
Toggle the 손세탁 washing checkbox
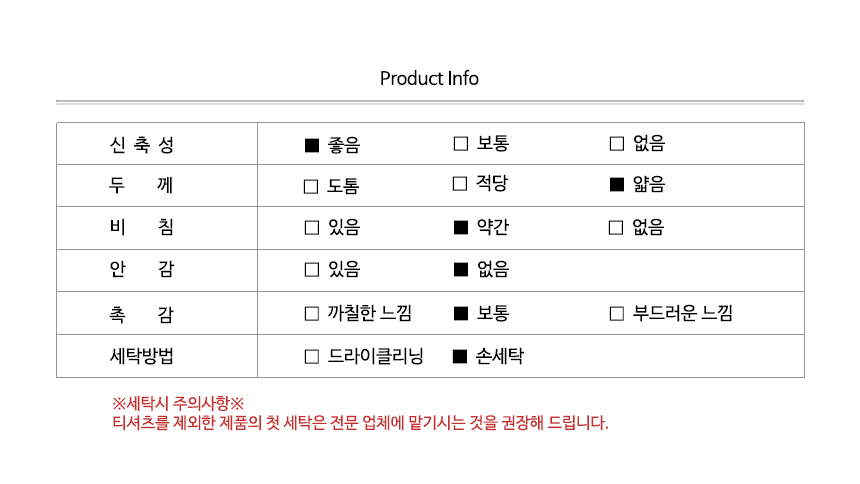pyautogui.click(x=460, y=356)
